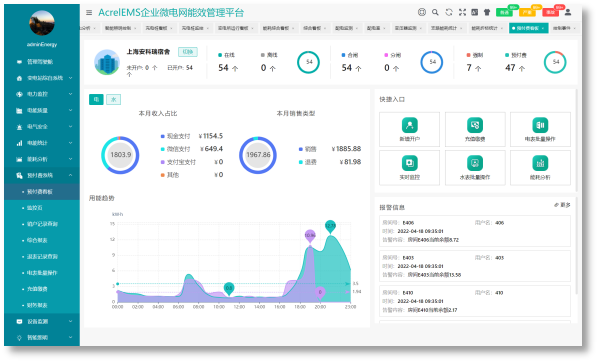The width and height of the screenshot is (599, 363).
Task: Open alarm entry for room E403
Action: pyautogui.click(x=475, y=266)
